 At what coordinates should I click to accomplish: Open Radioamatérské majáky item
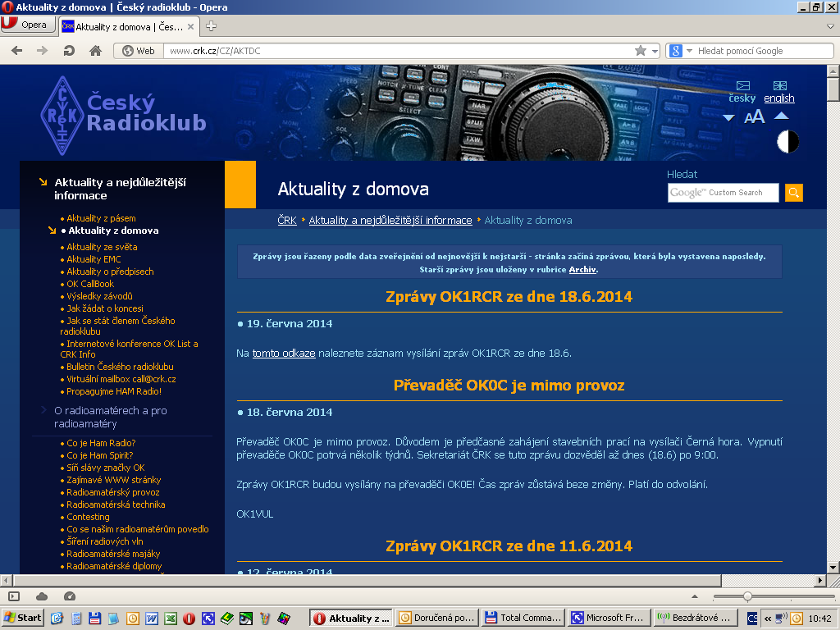[x=113, y=554]
